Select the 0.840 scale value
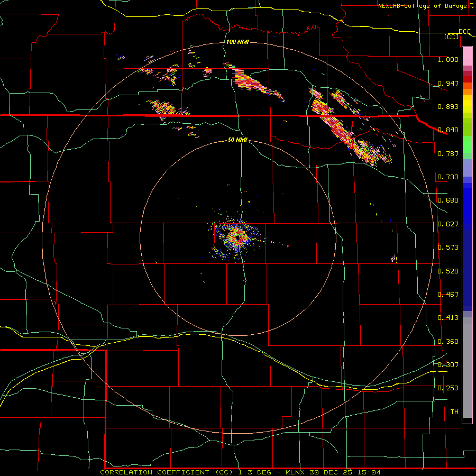The image size is (476, 476). point(448,130)
